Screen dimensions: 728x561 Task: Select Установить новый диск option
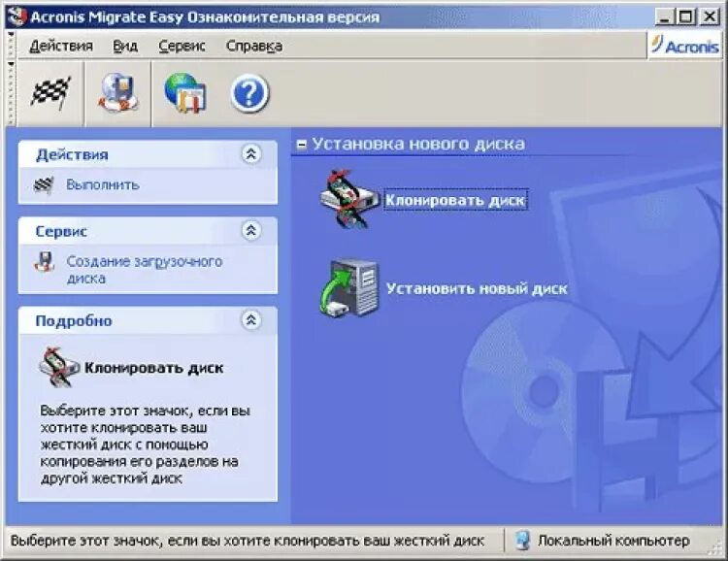(x=477, y=288)
